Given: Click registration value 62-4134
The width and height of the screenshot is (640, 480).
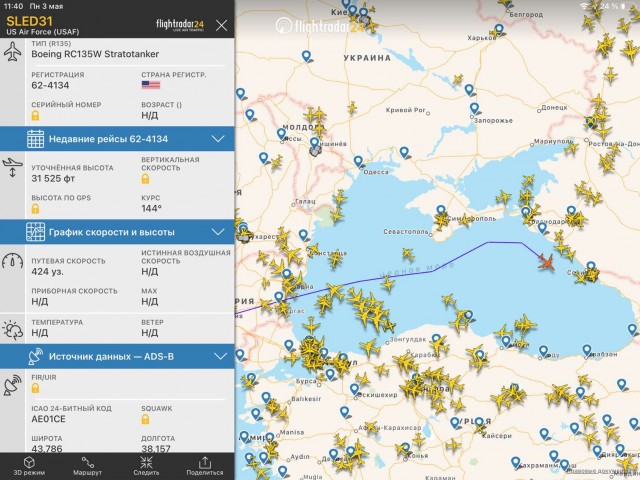Looking at the screenshot, I should tap(50, 85).
